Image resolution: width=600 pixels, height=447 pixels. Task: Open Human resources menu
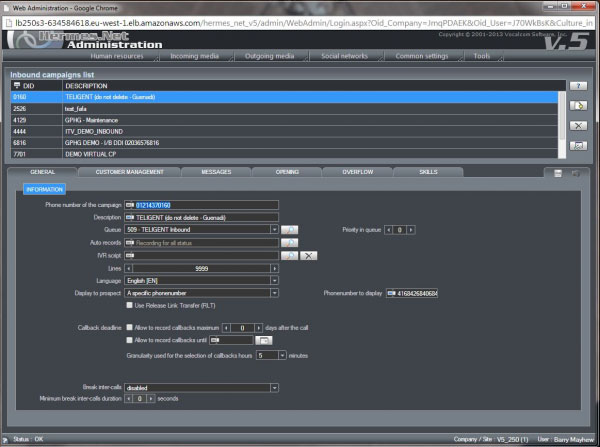117,56
